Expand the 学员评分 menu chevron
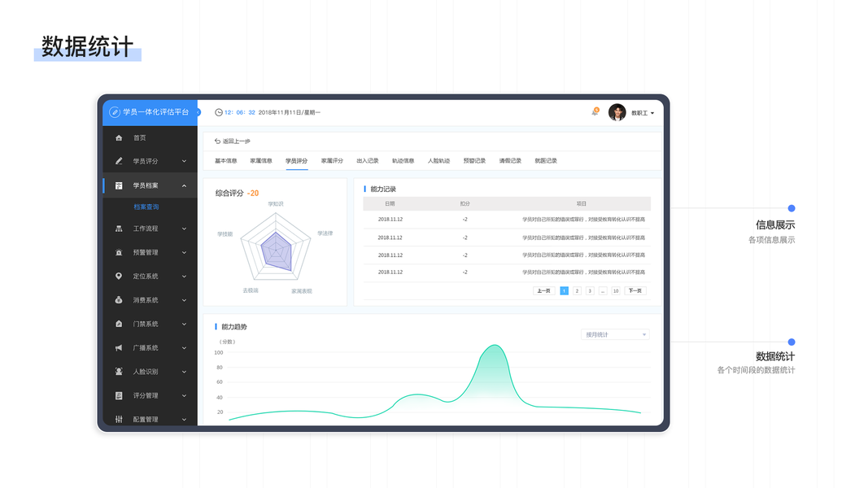Image resolution: width=868 pixels, height=488 pixels. [x=184, y=161]
